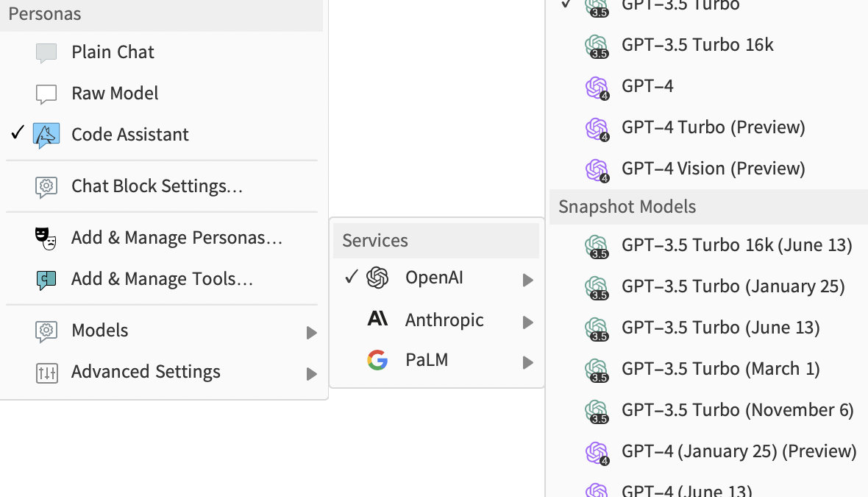Click the GPT-4 Vision (Preview) icon
This screenshot has height=497, width=868.
point(597,170)
